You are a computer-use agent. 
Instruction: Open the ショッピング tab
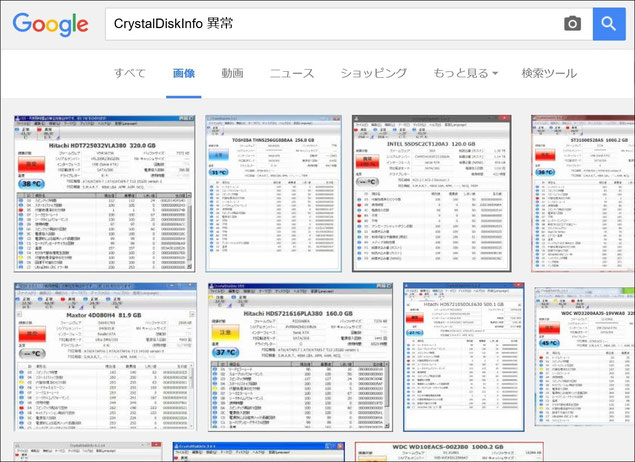pyautogui.click(x=373, y=73)
